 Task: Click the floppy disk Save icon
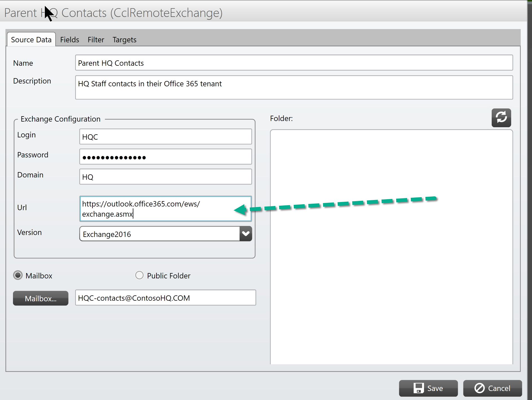pos(418,388)
